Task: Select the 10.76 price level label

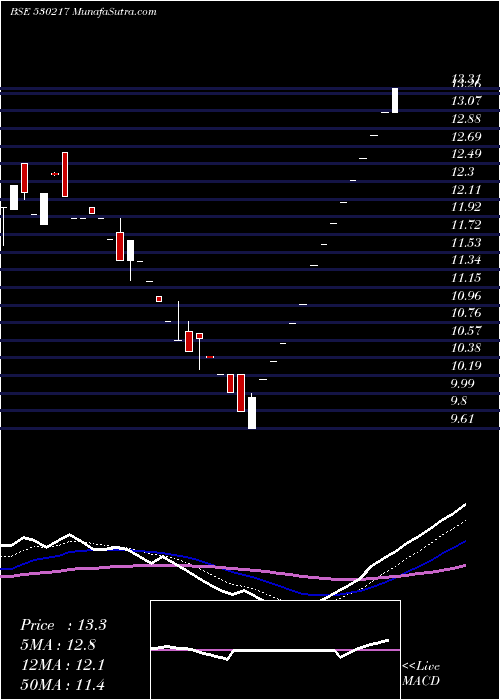Action: [x=466, y=313]
